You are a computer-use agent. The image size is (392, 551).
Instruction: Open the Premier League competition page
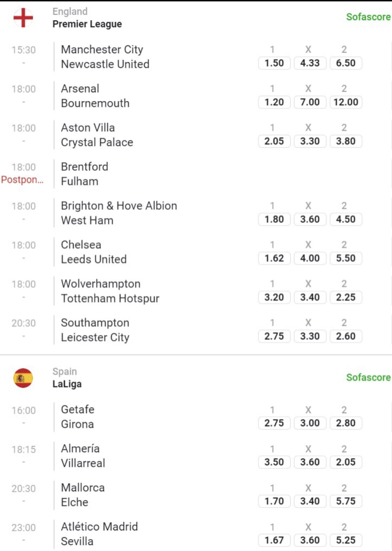87,24
